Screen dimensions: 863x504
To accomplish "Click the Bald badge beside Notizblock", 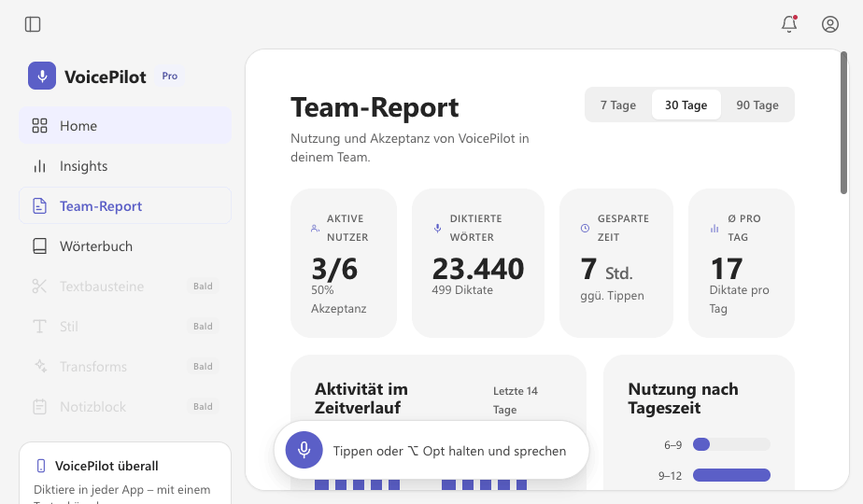I will point(203,407).
